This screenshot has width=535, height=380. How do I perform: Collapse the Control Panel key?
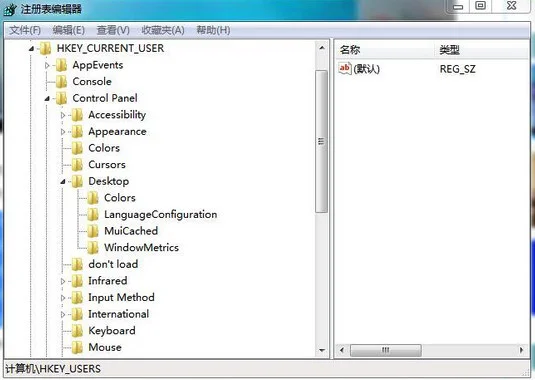pyautogui.click(x=47, y=99)
